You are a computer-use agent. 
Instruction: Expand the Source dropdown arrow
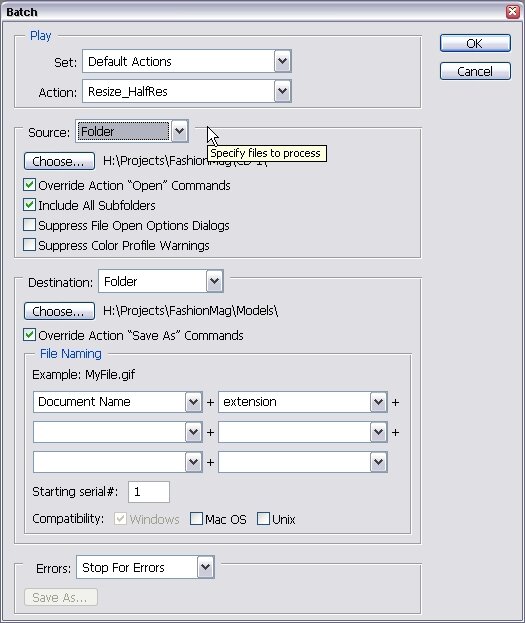[179, 131]
